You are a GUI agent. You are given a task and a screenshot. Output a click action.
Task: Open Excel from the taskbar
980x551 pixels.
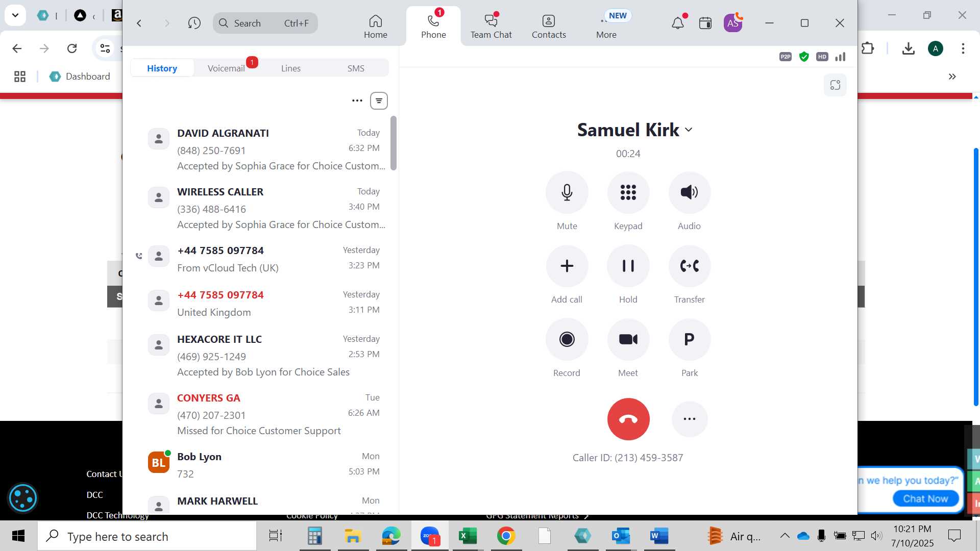click(468, 536)
